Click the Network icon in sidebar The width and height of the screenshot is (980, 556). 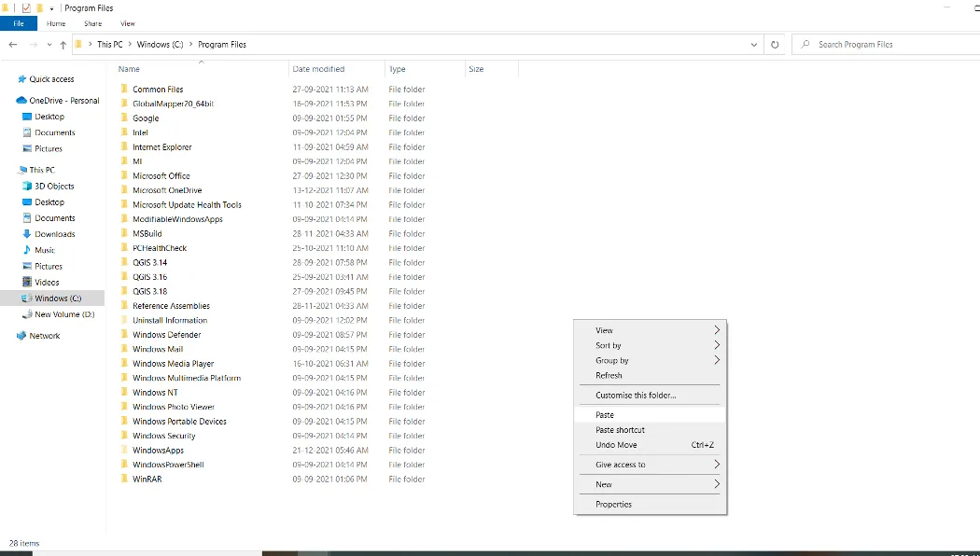(x=21, y=336)
